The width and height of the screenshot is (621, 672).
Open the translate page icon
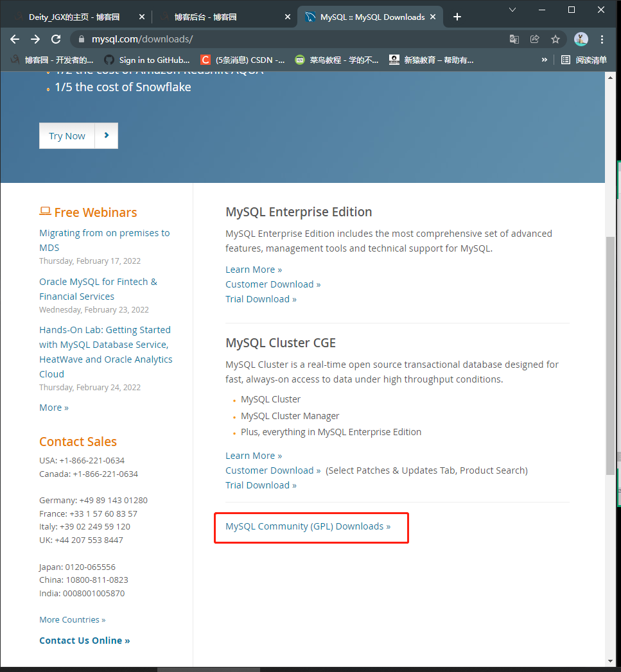click(x=514, y=39)
